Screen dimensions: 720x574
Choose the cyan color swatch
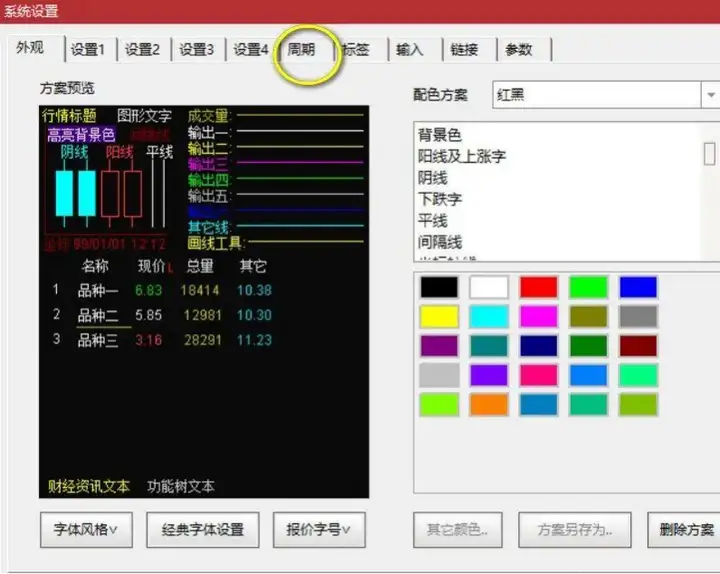[x=489, y=317]
